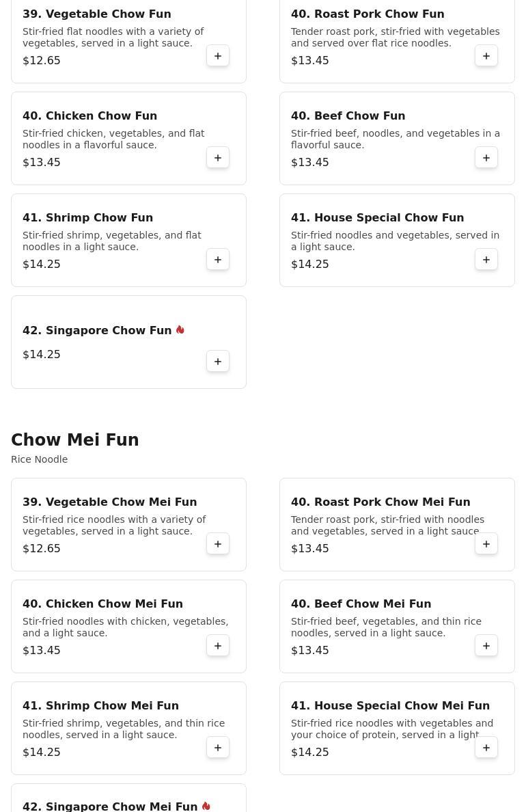526x812 pixels.
Task: Add House Special Chow Mei Fun
Action: coord(486,748)
